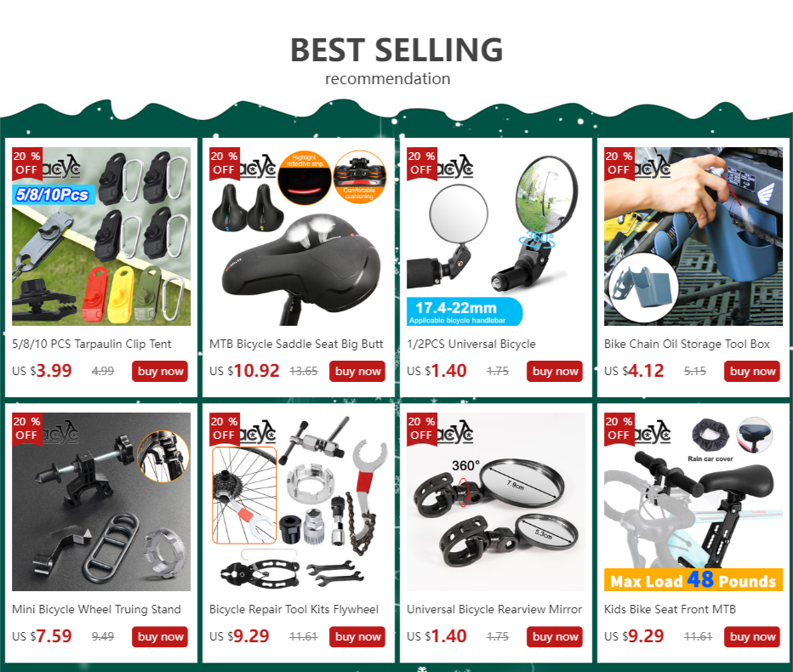Open the bicycle repair tool kits image
The image size is (793, 672).
[299, 502]
